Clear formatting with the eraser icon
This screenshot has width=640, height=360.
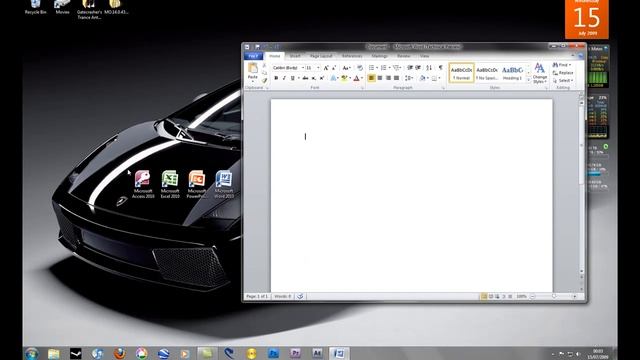pos(360,68)
